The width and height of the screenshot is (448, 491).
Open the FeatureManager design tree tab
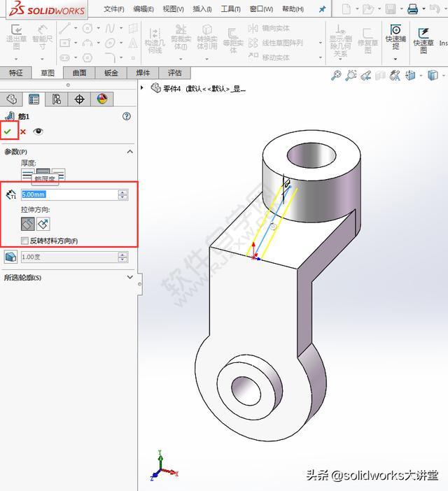pos(11,99)
